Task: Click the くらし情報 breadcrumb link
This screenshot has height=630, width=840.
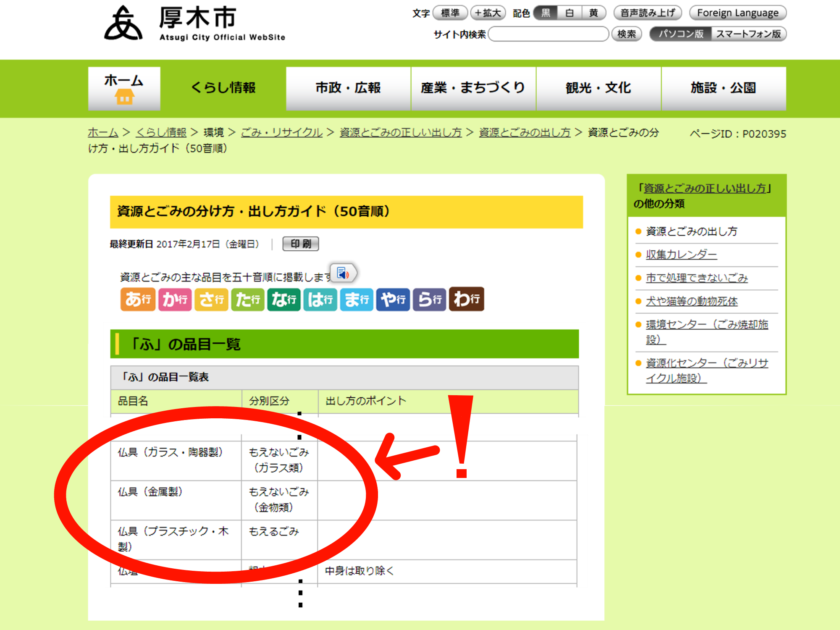Action: coord(161,133)
